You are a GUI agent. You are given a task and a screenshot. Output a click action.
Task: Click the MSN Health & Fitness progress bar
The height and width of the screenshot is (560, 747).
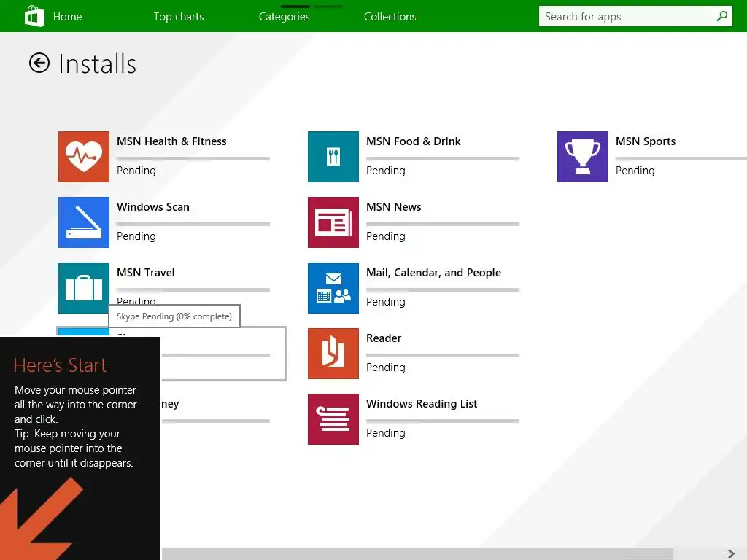point(193,158)
